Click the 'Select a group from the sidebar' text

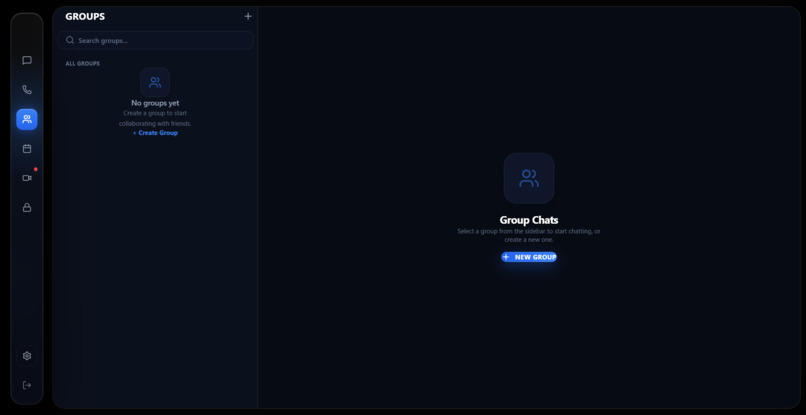click(529, 236)
